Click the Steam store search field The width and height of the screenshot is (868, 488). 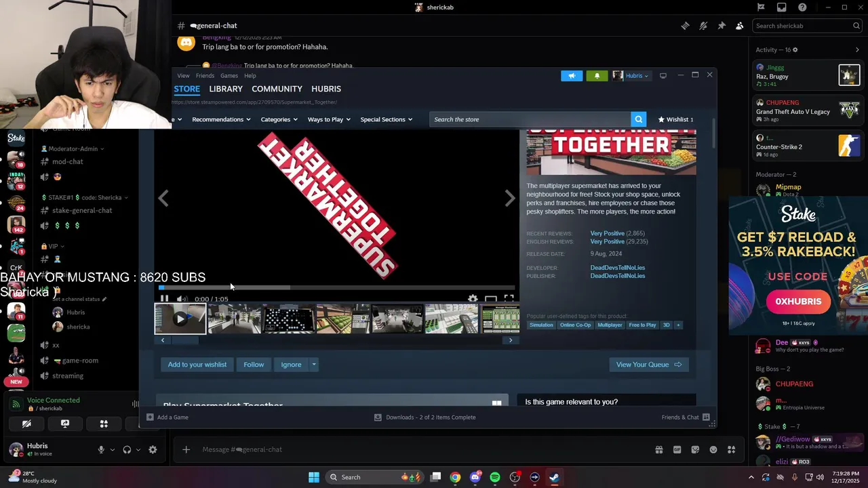pos(530,119)
